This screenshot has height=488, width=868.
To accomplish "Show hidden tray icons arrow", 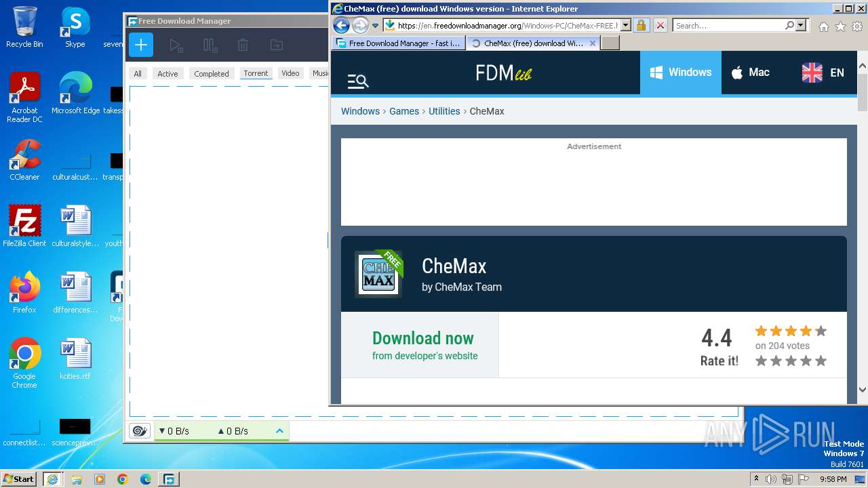I will point(756,479).
